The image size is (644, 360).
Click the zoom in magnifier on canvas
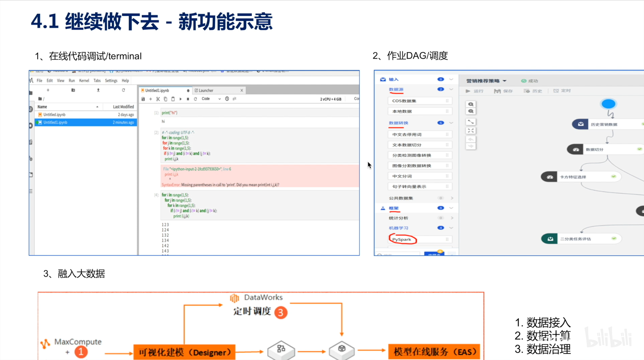[471, 104]
